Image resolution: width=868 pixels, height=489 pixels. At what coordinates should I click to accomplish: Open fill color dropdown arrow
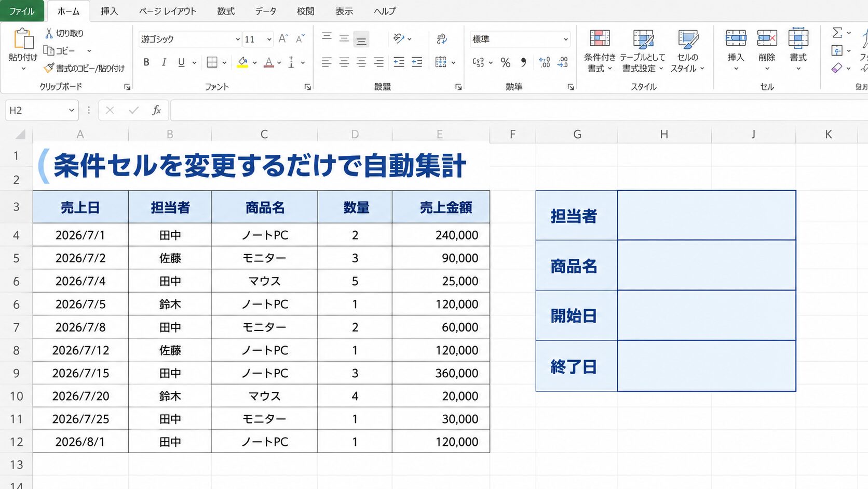click(x=254, y=62)
